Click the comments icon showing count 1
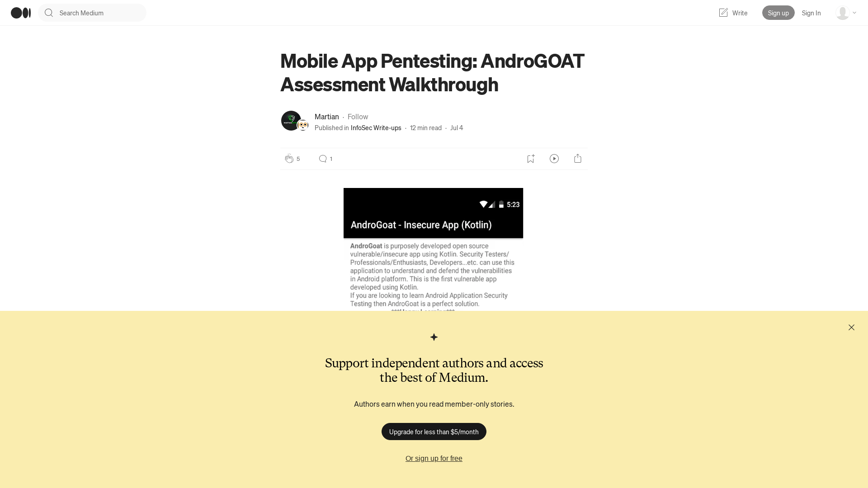 [325, 159]
